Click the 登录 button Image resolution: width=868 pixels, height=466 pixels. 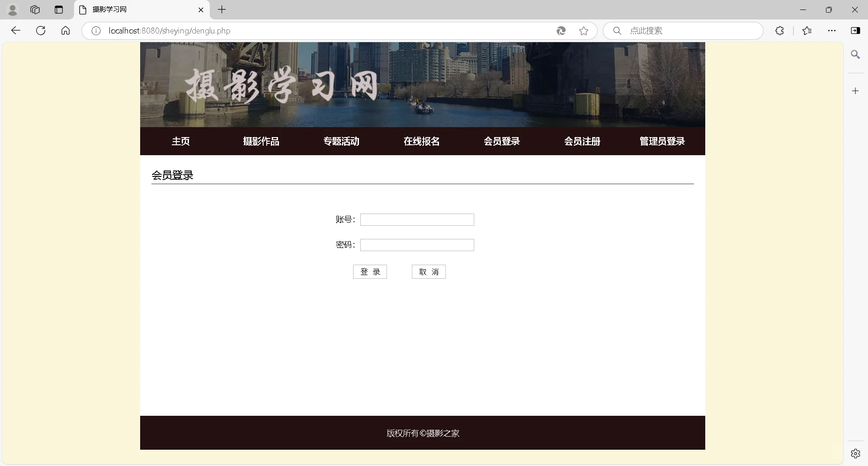[x=370, y=271]
